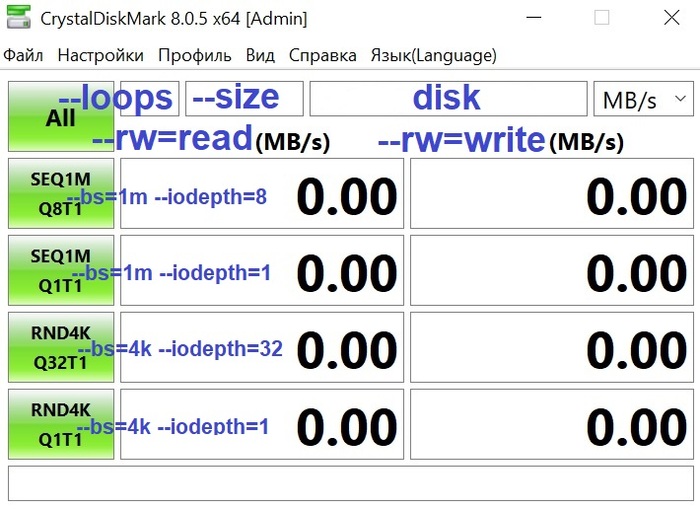Image resolution: width=700 pixels, height=509 pixels.
Task: Minimize the CrystalDiskMark window
Action: tap(533, 18)
